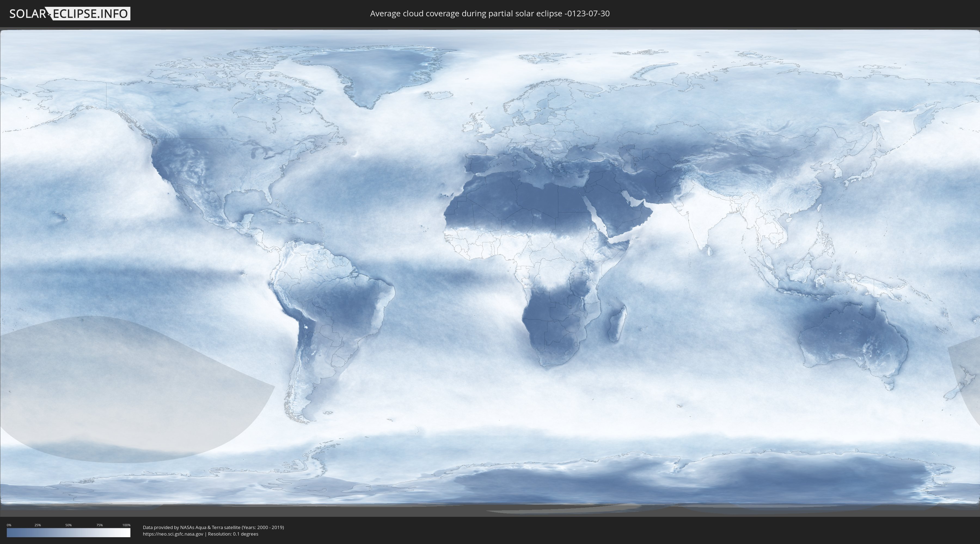Click the NASA Aqua & Terra data credit text
The image size is (980, 544).
click(x=213, y=527)
